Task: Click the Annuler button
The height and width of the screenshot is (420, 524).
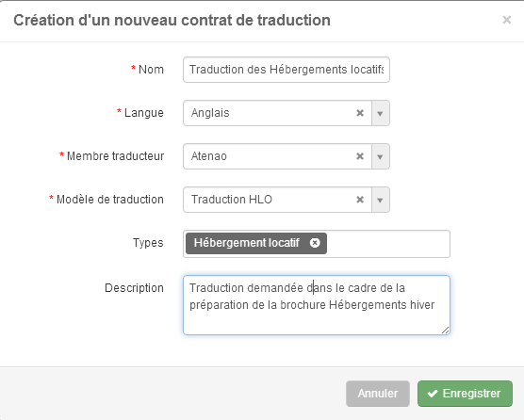Action: (378, 394)
